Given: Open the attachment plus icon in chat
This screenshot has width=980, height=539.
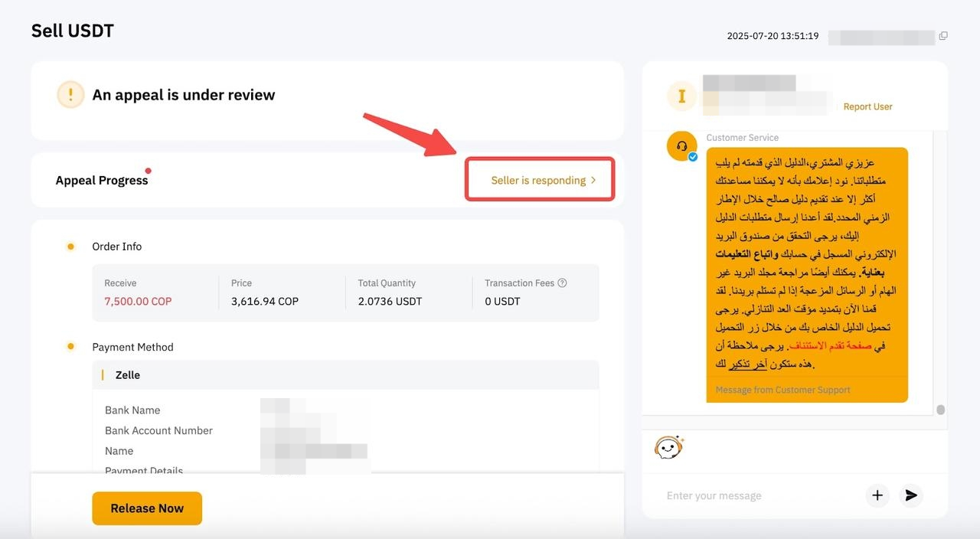Looking at the screenshot, I should click(877, 495).
